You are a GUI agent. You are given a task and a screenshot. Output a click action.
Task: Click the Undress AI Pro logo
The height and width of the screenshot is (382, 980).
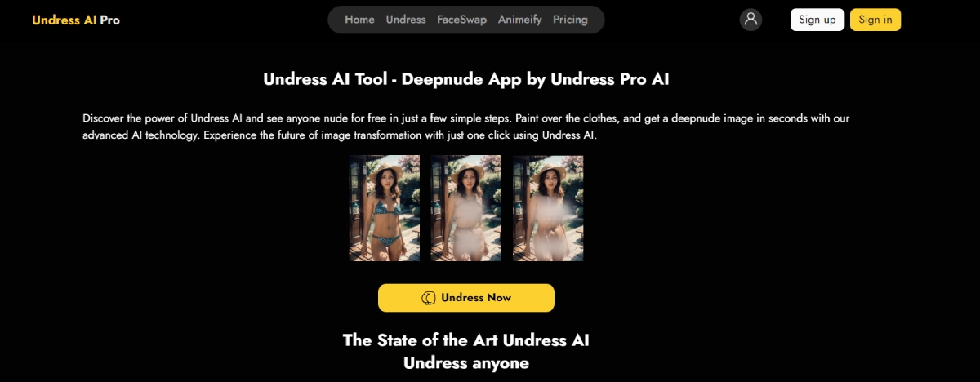pos(76,20)
